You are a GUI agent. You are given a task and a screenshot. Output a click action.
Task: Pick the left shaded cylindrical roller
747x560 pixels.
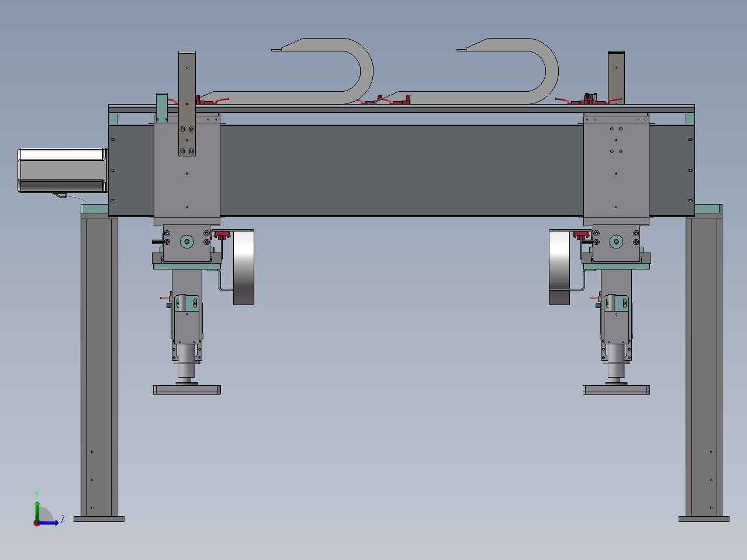244,268
